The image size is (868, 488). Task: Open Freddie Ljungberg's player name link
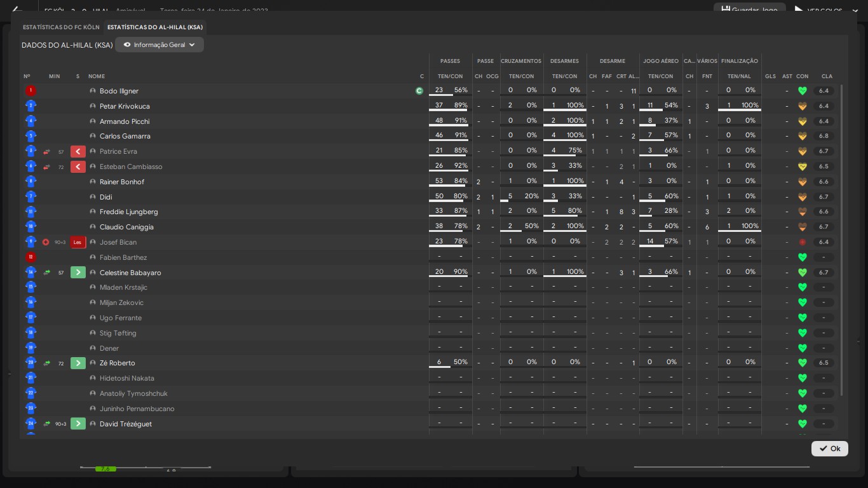point(129,212)
